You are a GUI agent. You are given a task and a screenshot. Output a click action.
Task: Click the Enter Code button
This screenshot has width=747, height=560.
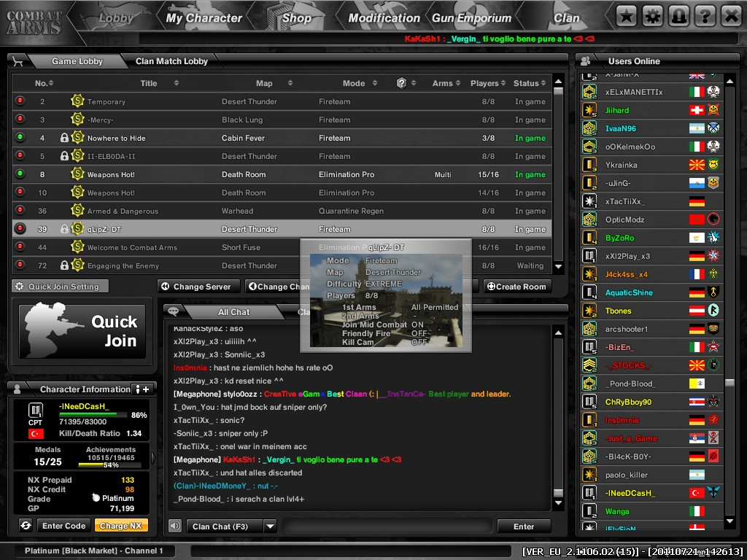[64, 526]
